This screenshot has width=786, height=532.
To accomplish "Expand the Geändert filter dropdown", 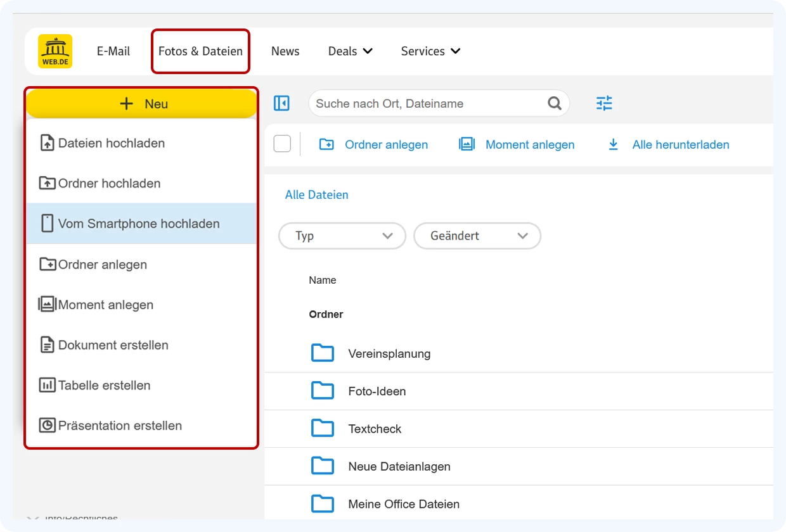I will 477,236.
